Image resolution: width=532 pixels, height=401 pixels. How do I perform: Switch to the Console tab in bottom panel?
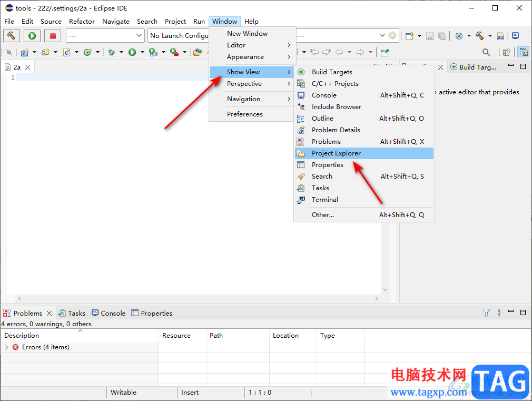(109, 313)
